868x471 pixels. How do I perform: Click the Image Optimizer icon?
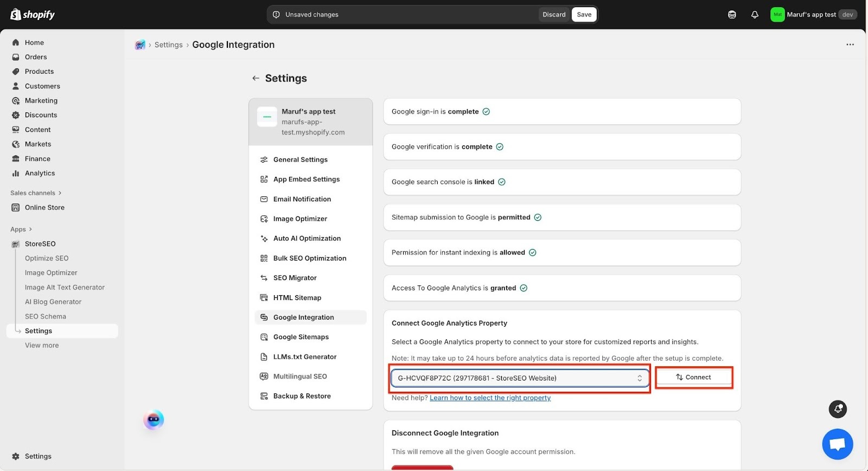tap(264, 219)
